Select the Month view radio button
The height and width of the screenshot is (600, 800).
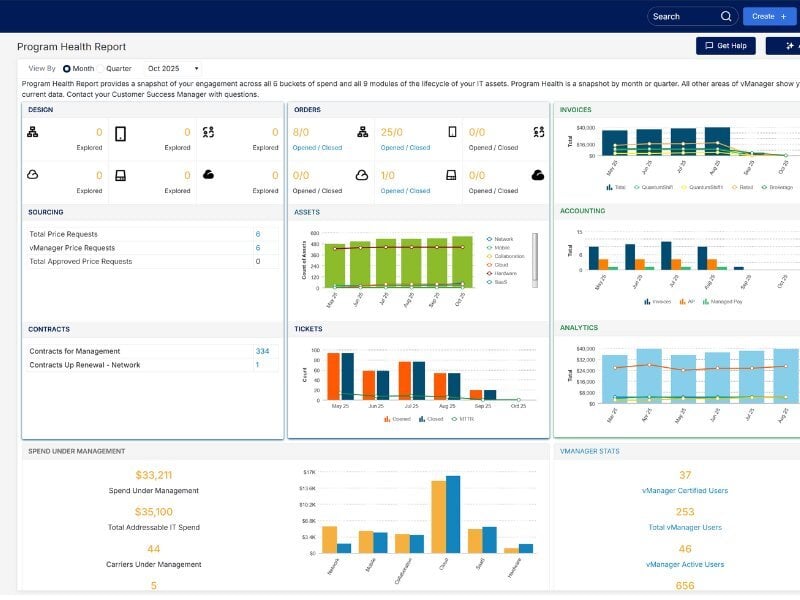[66, 68]
